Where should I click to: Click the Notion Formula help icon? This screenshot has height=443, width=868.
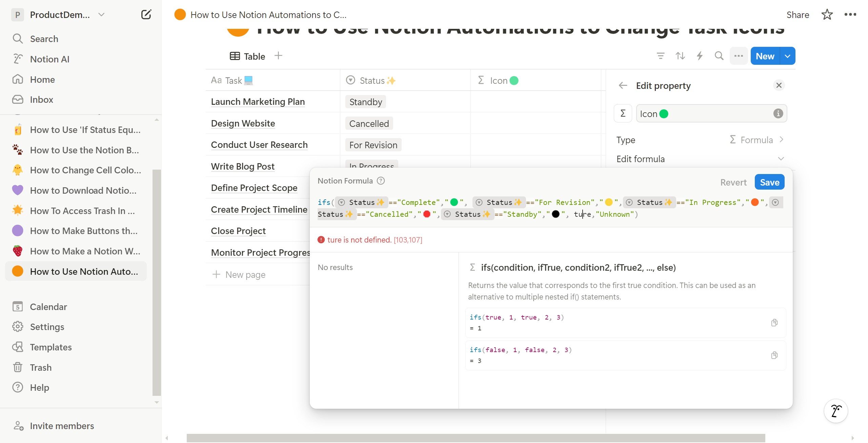pos(381,181)
